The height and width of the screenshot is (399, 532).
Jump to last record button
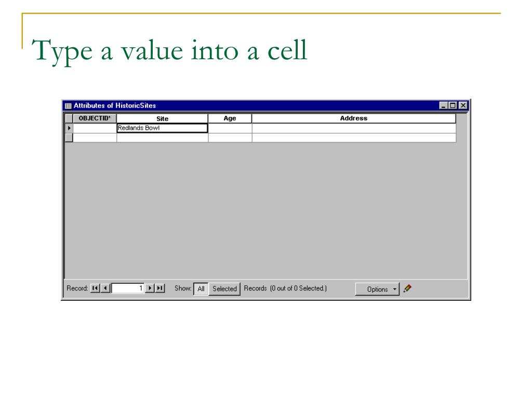point(160,288)
